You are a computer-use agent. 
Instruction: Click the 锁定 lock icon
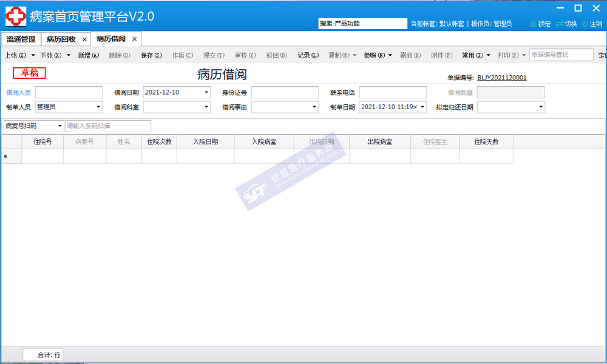(x=534, y=24)
